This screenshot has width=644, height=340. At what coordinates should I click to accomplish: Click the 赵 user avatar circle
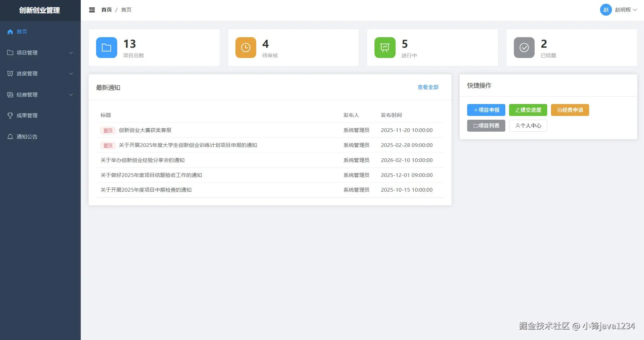tap(606, 10)
